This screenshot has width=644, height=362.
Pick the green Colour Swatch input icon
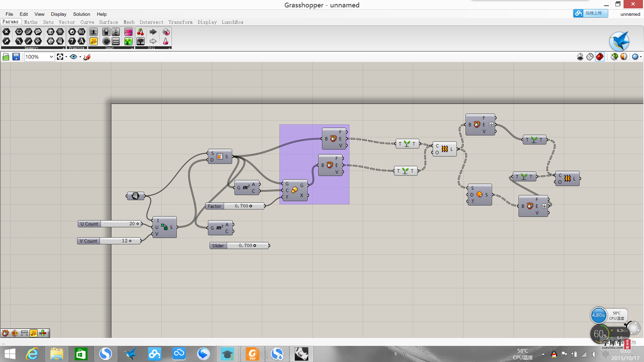[128, 41]
